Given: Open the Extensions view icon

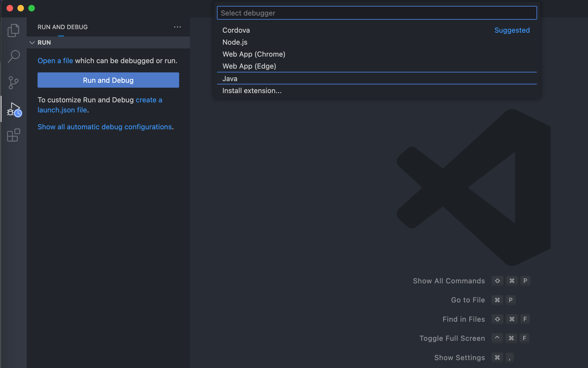Looking at the screenshot, I should click(x=13, y=135).
